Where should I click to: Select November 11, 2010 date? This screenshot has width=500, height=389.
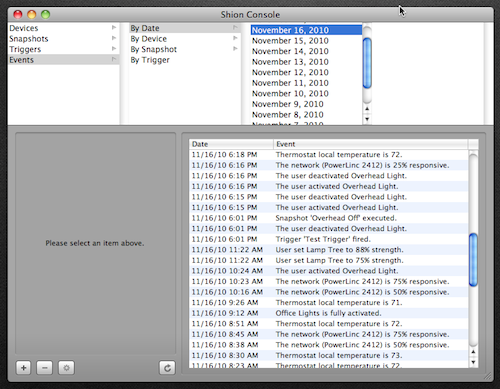[306, 83]
